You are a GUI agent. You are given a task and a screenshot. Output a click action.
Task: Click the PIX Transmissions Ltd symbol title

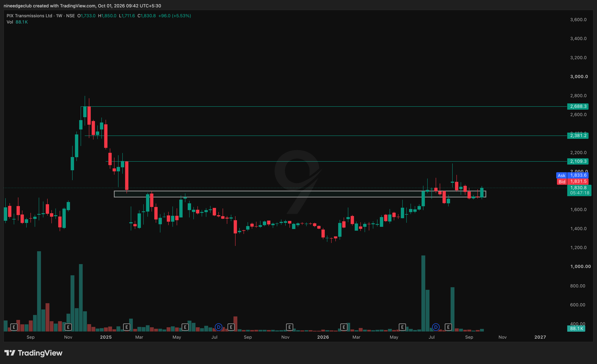[29, 16]
